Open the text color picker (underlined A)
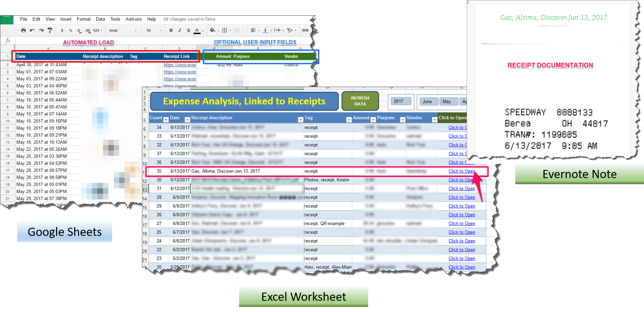This screenshot has height=312, width=644. pyautogui.click(x=197, y=31)
